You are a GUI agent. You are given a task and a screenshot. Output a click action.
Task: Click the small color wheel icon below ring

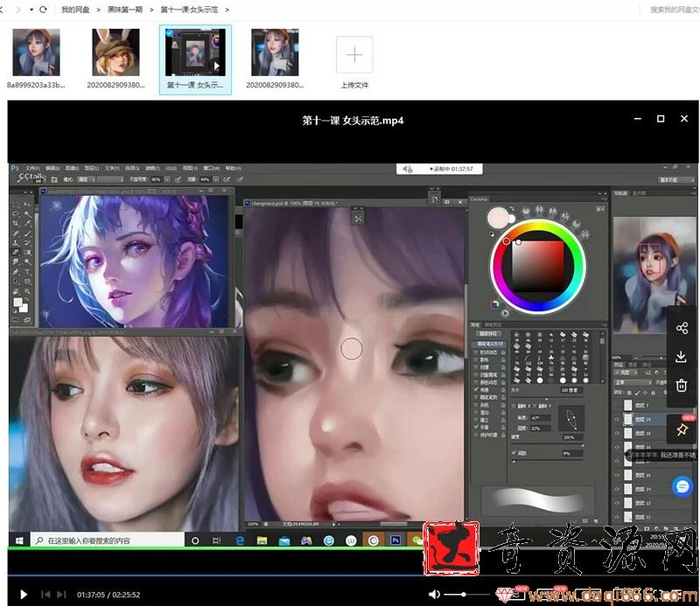494,305
